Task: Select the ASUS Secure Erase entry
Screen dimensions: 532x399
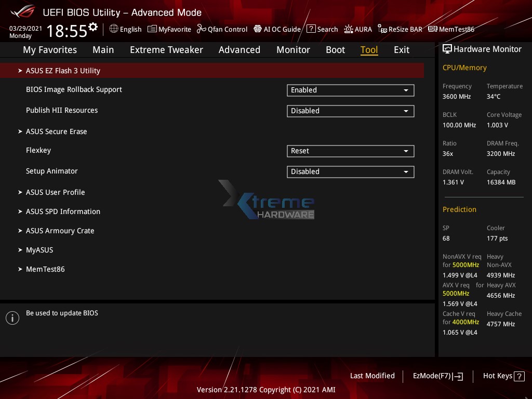Action: (56, 131)
